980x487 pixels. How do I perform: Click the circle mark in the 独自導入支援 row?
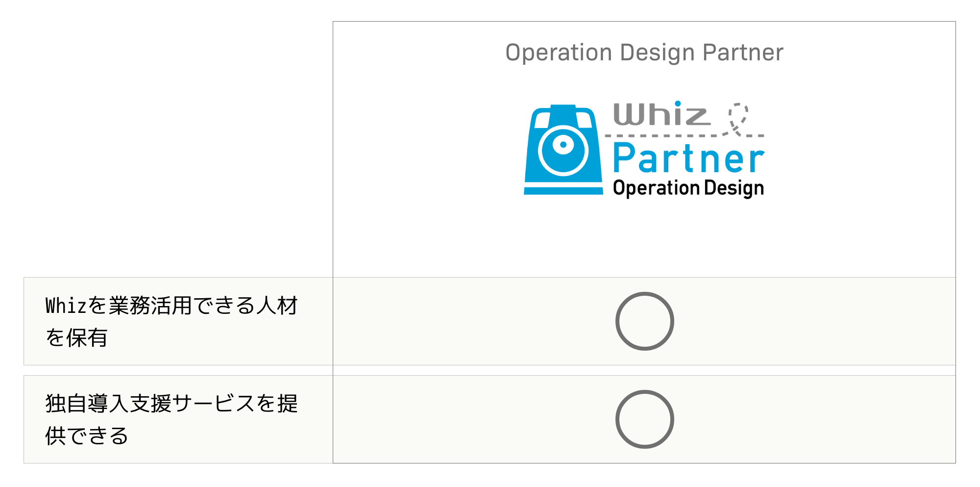tap(644, 419)
